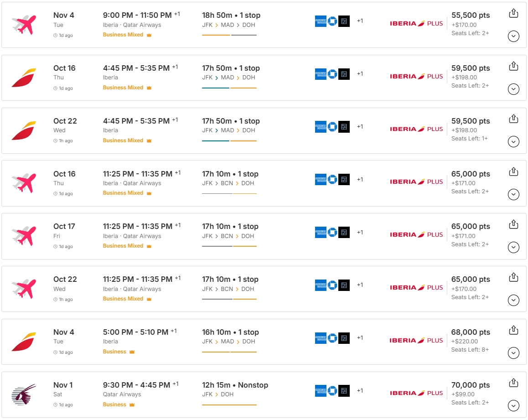
Task: Select the 55,500 pts price
Action: click(471, 16)
